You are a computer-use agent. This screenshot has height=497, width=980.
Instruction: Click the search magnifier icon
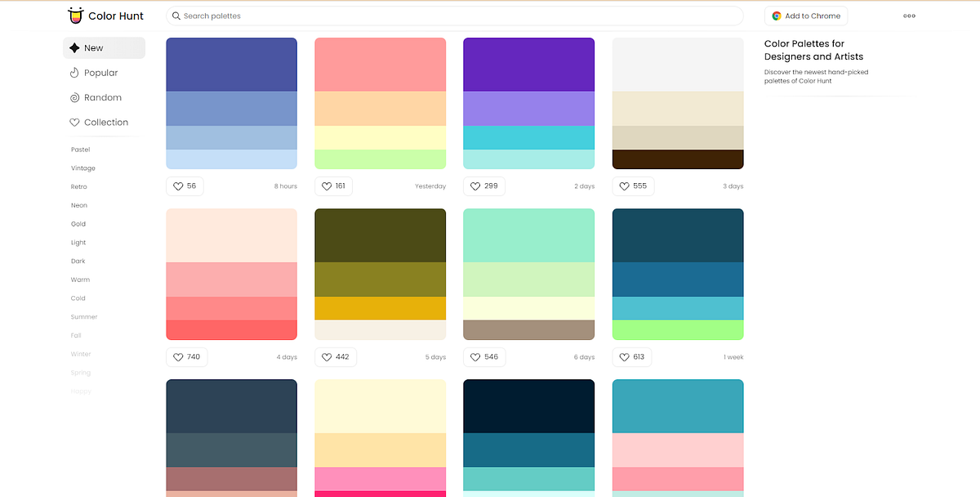click(176, 16)
